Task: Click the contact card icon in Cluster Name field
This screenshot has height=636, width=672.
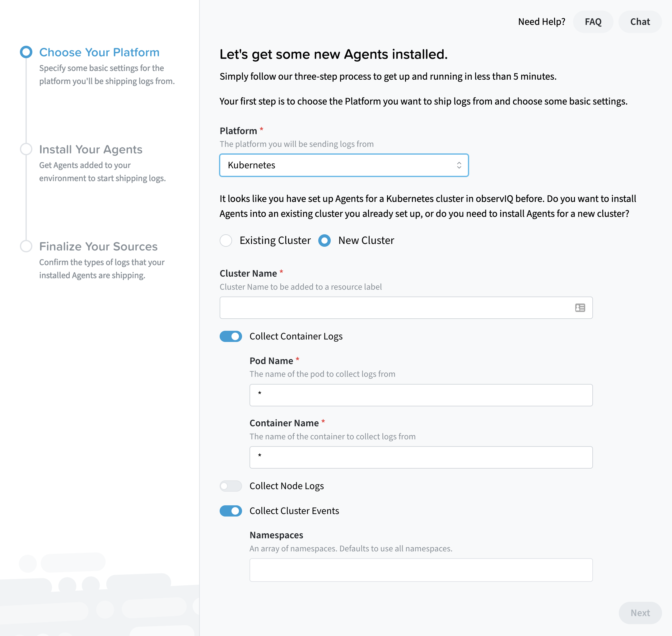Action: click(x=580, y=307)
